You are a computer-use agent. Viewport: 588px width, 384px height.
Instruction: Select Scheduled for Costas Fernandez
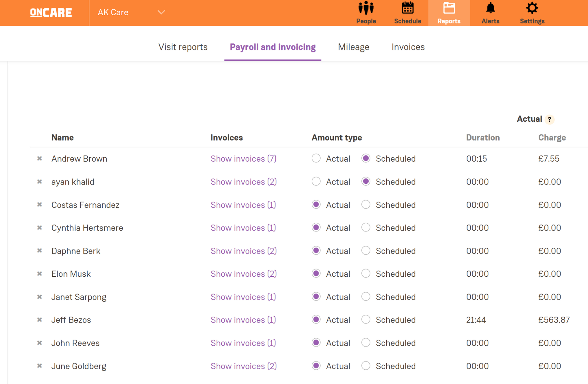click(x=366, y=205)
